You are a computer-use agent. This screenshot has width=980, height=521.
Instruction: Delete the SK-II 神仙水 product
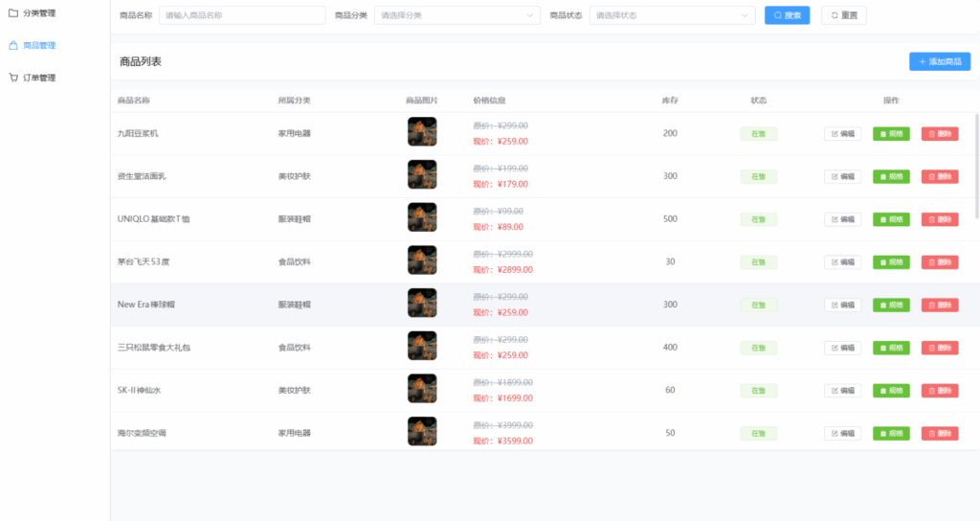click(x=940, y=391)
